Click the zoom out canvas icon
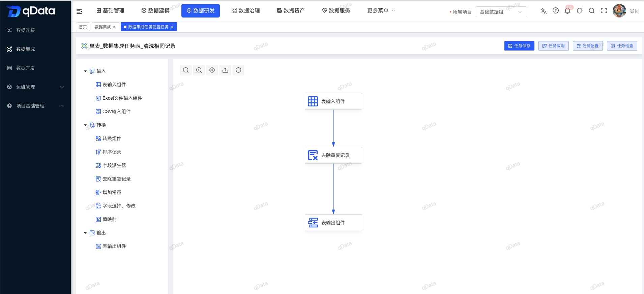Viewport: 644px width, 294px height. (x=186, y=70)
